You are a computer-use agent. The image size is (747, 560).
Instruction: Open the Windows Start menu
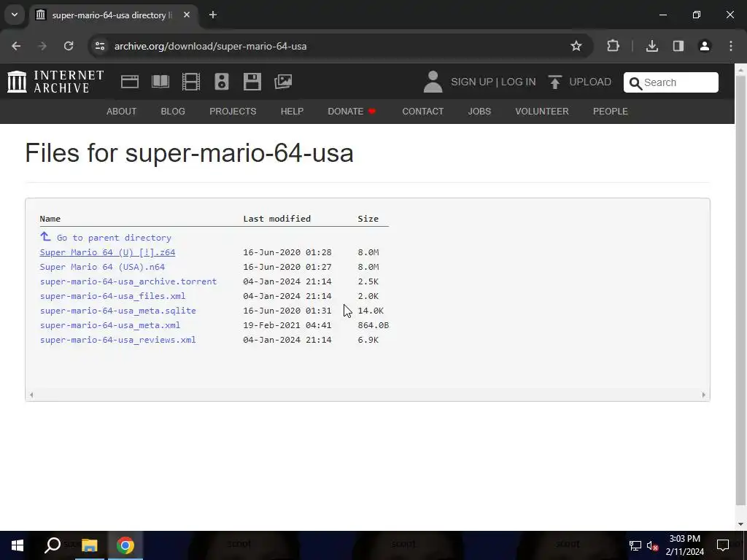18,545
